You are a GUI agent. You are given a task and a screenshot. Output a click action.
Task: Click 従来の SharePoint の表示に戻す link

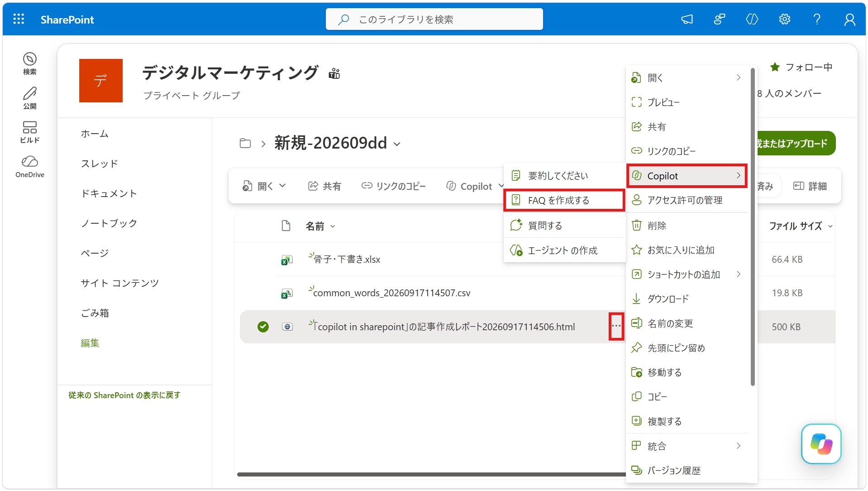pyautogui.click(x=124, y=395)
